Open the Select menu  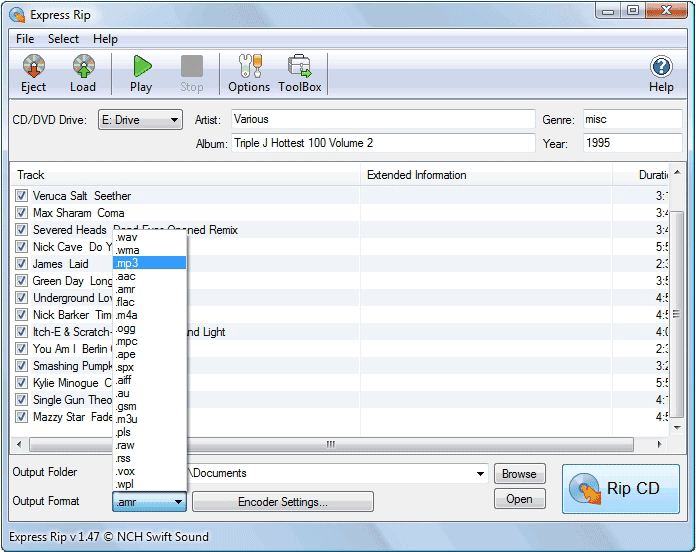(63, 39)
